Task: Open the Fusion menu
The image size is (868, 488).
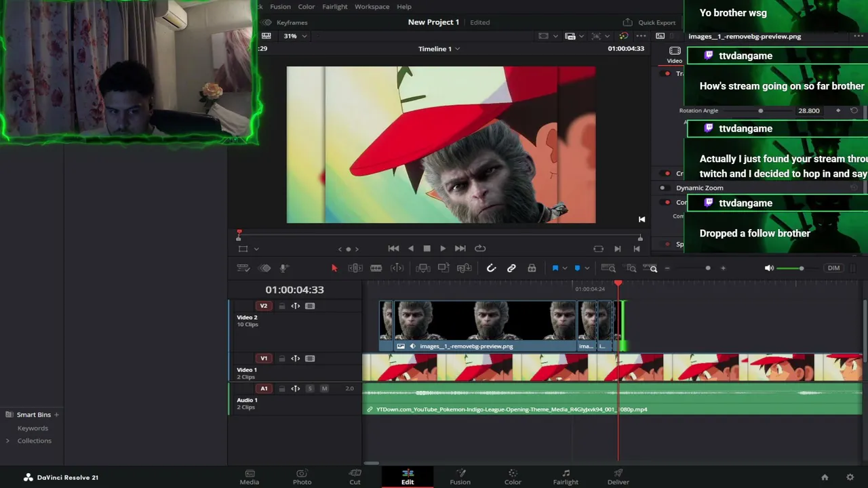Action: click(x=280, y=7)
